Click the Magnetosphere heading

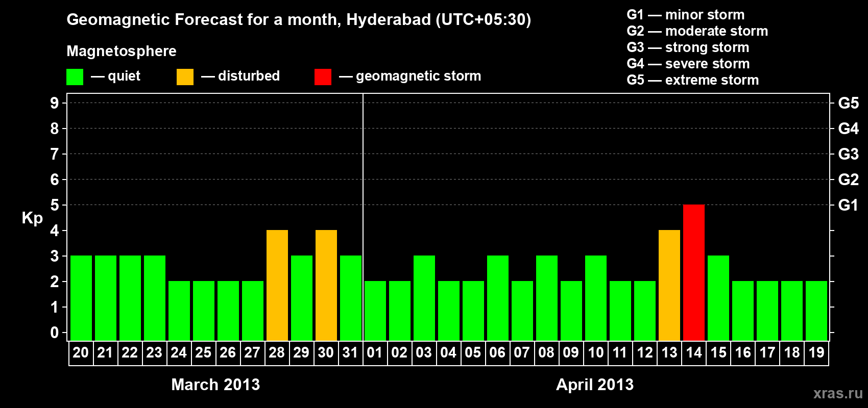122,52
